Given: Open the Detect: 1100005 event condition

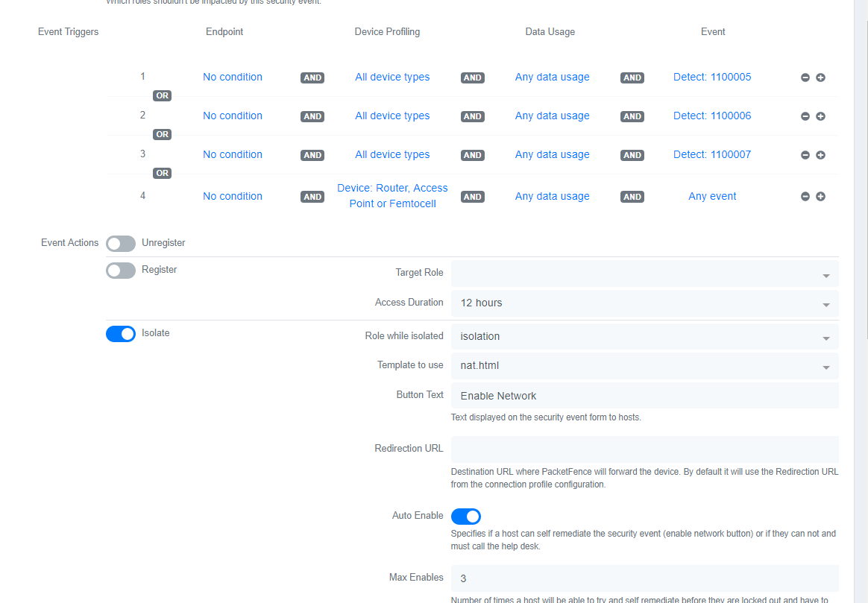Looking at the screenshot, I should coord(712,77).
